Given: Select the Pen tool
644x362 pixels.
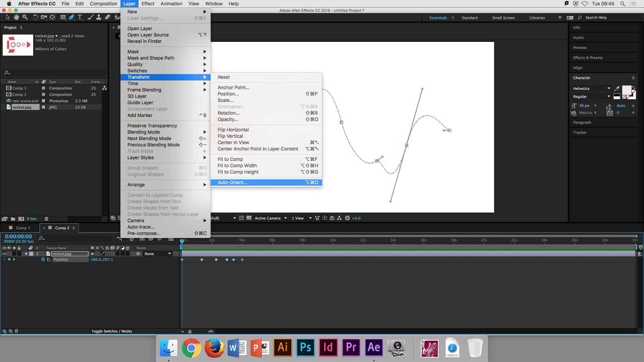Looking at the screenshot, I should (71, 17).
